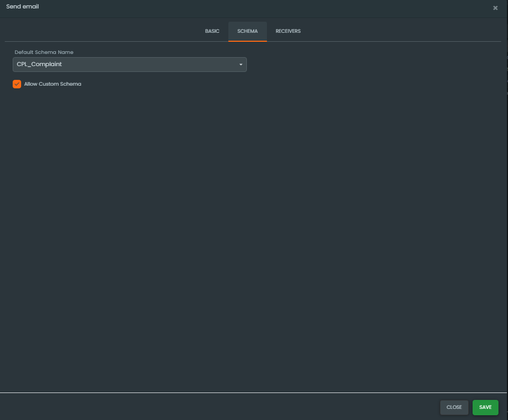508x420 pixels.
Task: Click the footer bar left of CLOSE
Action: (211, 407)
